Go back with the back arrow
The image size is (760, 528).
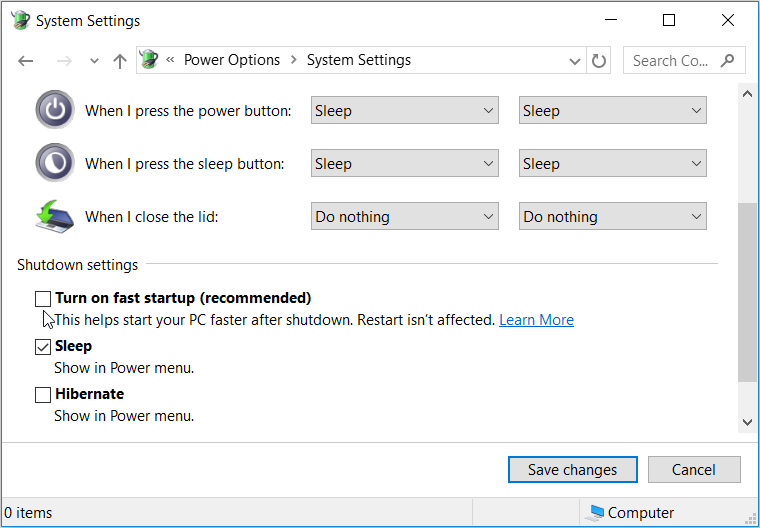pos(26,61)
